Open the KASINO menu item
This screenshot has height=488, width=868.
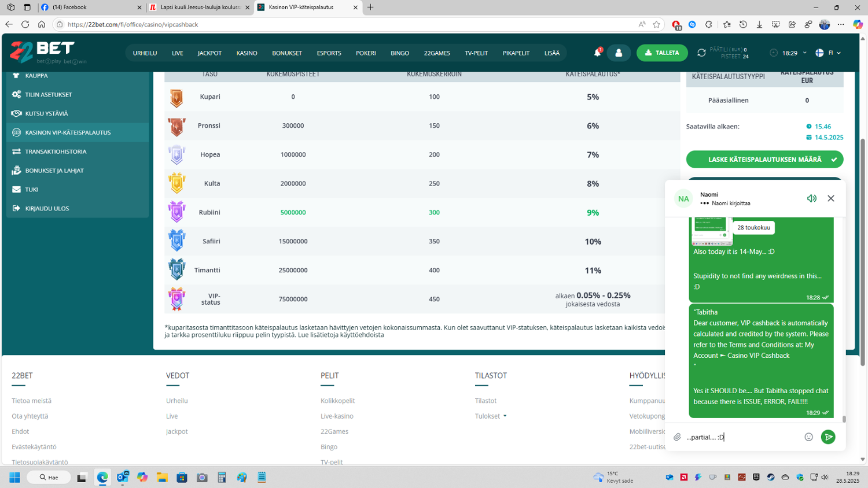[x=247, y=53]
